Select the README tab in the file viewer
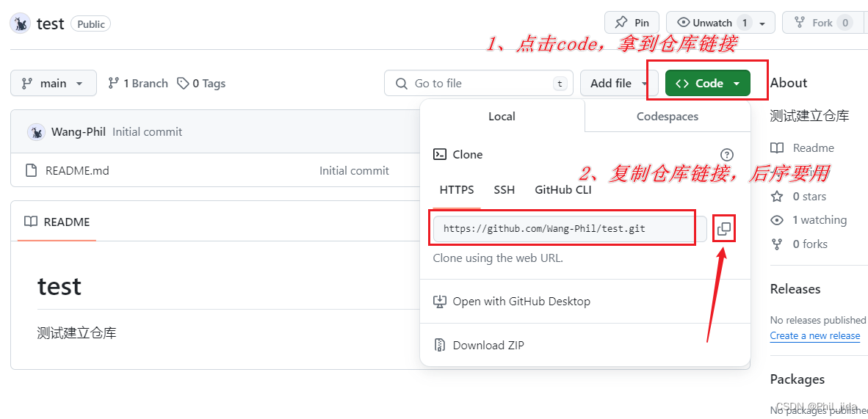The width and height of the screenshot is (868, 419). click(57, 222)
